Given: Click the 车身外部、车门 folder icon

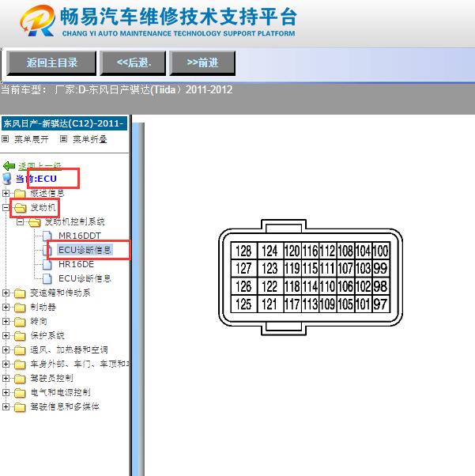Looking at the screenshot, I should tap(20, 365).
